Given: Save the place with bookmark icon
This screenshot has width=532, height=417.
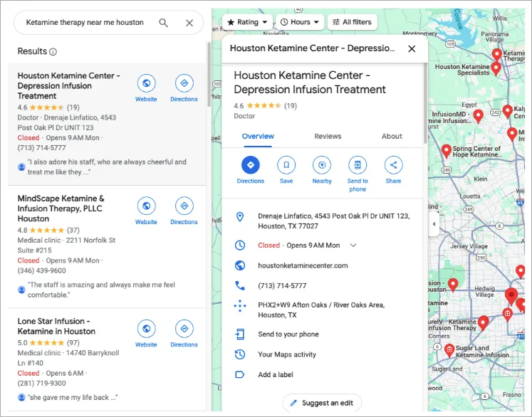Looking at the screenshot, I should pos(286,165).
